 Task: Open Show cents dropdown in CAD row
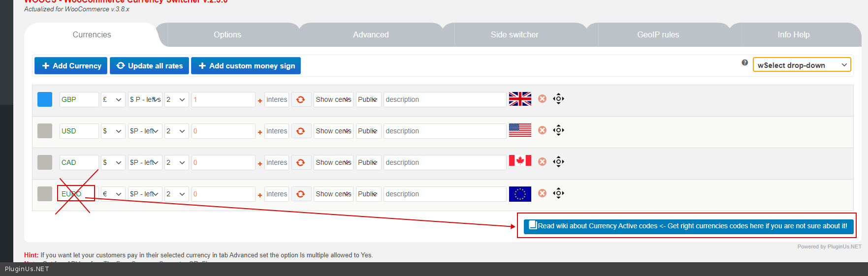pyautogui.click(x=333, y=162)
